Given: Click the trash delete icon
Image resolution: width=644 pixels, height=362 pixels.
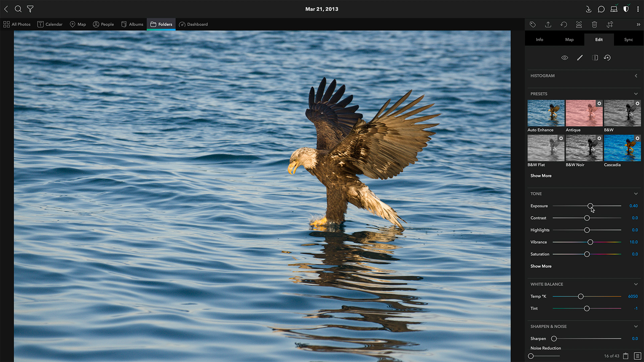Looking at the screenshot, I should click(594, 24).
